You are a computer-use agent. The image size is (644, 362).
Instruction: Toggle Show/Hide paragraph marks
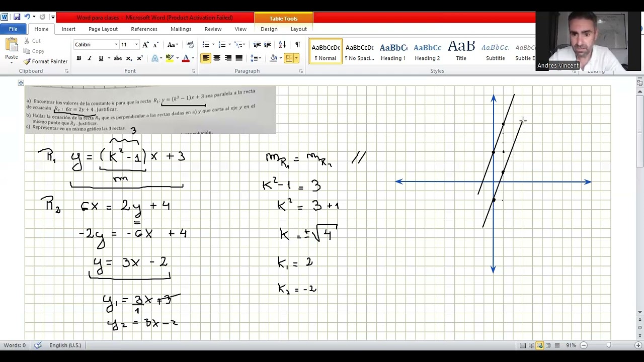coord(297,45)
